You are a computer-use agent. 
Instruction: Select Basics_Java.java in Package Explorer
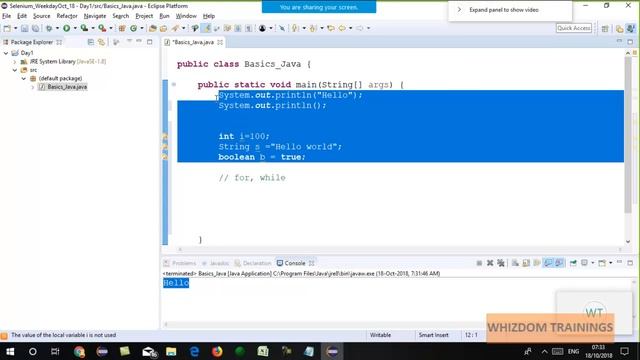tap(63, 87)
